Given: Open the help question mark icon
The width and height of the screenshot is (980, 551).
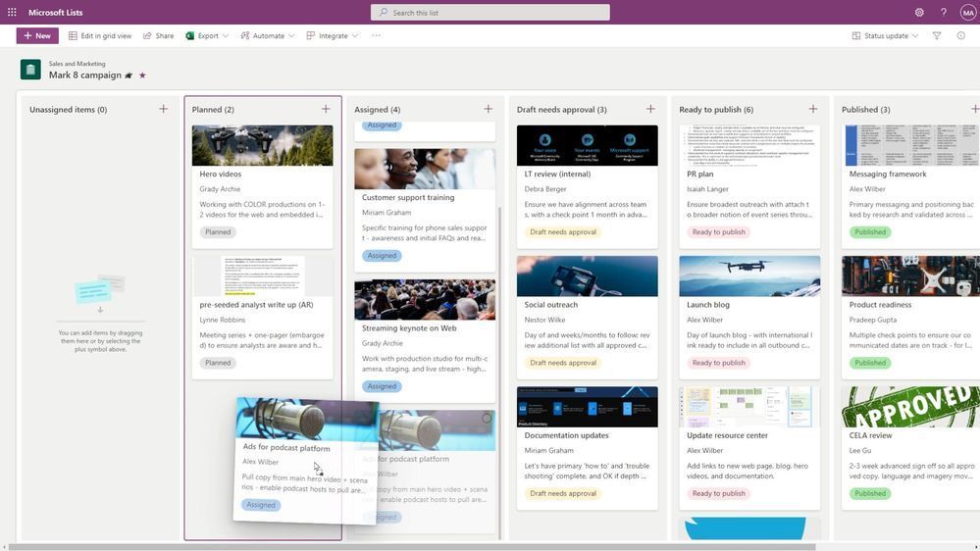Looking at the screenshot, I should tap(943, 12).
